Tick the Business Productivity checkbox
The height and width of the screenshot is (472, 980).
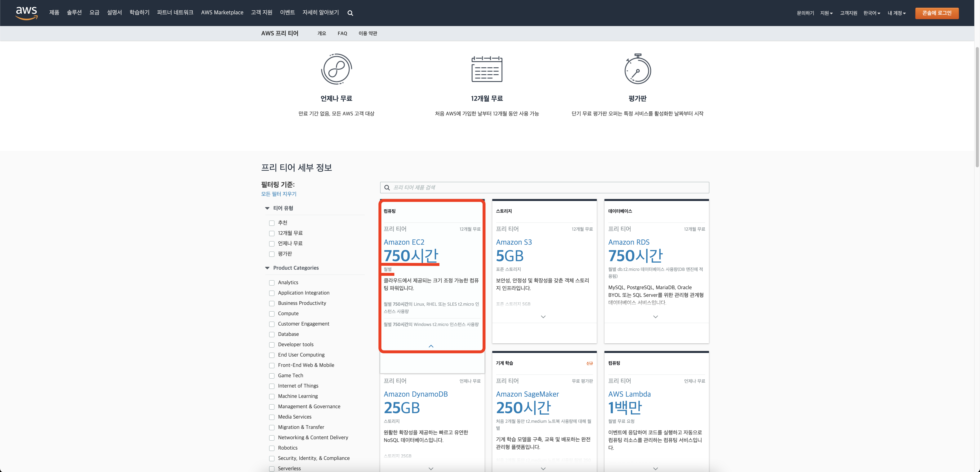click(272, 304)
